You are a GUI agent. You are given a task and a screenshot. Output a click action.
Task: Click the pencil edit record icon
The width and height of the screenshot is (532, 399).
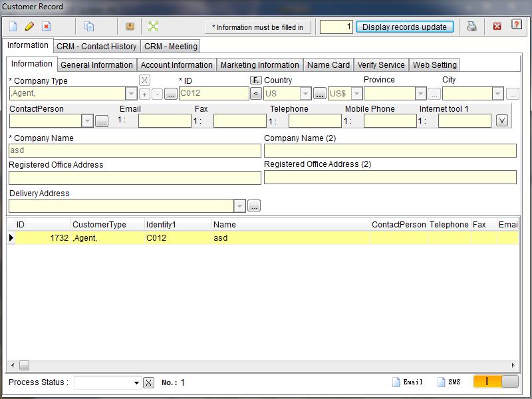[29, 27]
